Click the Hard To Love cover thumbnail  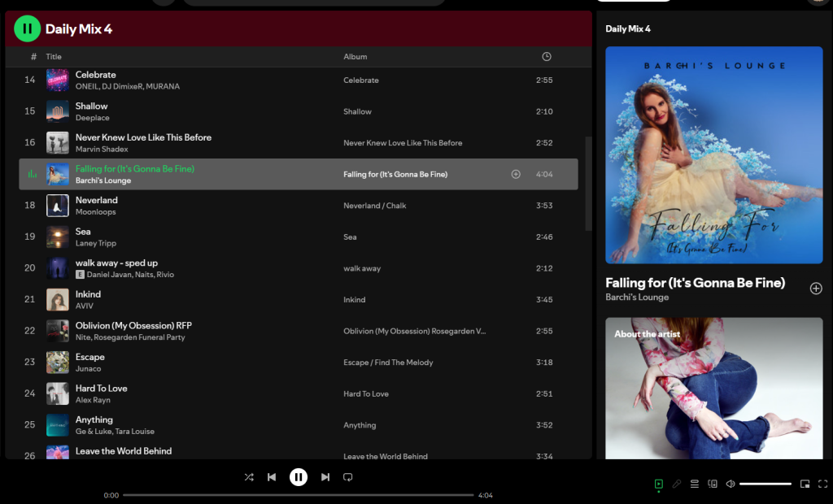coord(58,393)
